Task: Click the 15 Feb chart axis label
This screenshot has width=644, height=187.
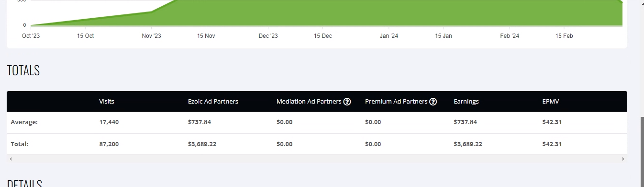Action: [564, 36]
